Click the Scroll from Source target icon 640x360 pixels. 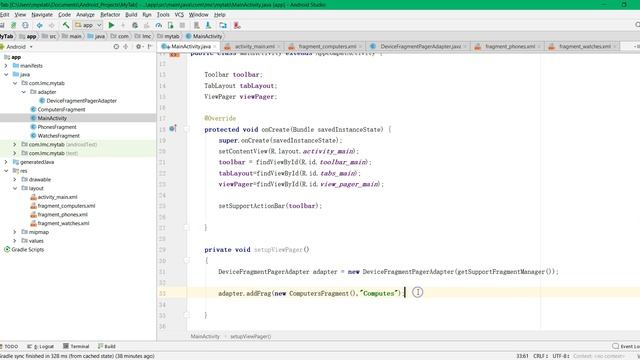click(116, 47)
